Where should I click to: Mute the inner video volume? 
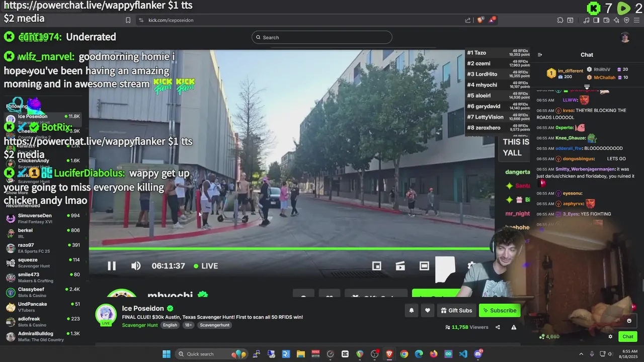[136, 266]
